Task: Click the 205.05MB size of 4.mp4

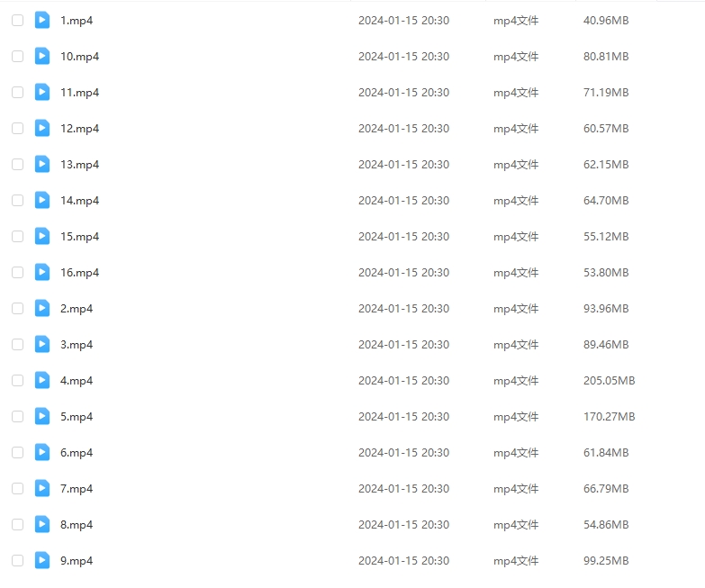Action: (x=610, y=380)
